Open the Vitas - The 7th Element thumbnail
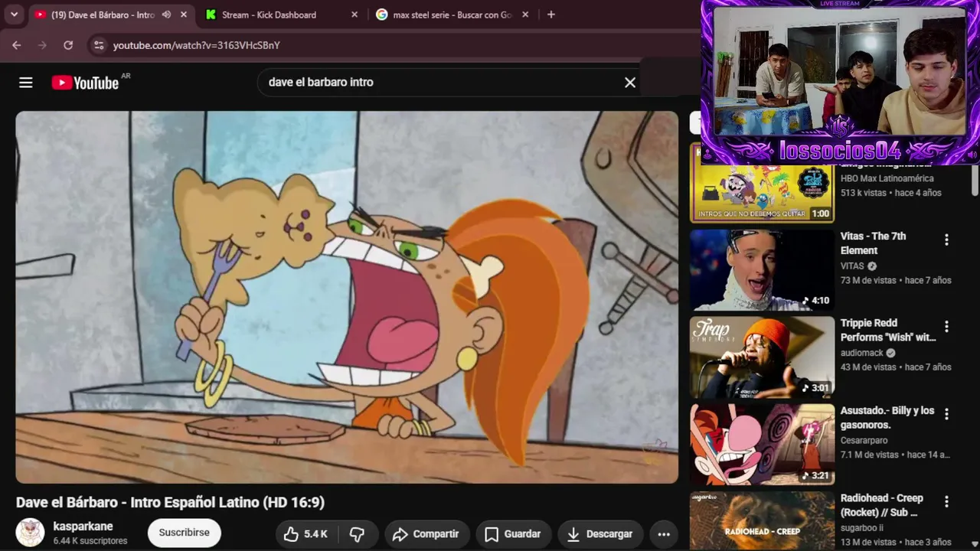This screenshot has width=980, height=551. click(762, 270)
